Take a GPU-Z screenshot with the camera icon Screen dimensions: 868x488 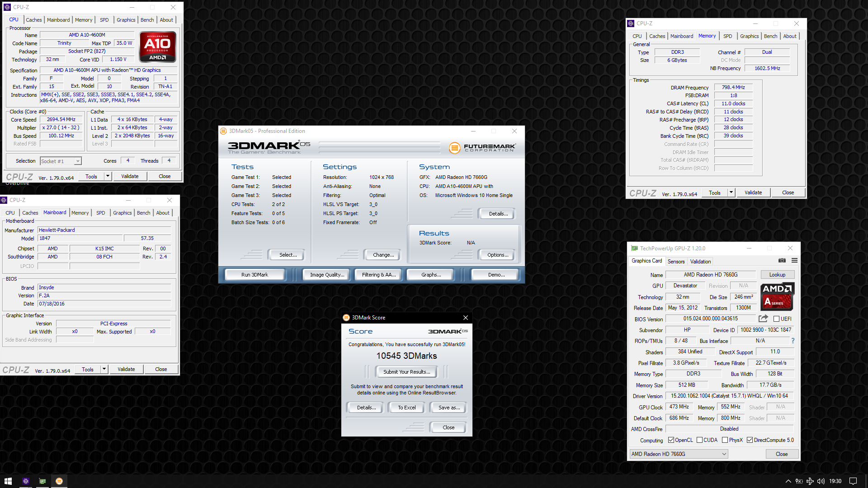coord(782,260)
